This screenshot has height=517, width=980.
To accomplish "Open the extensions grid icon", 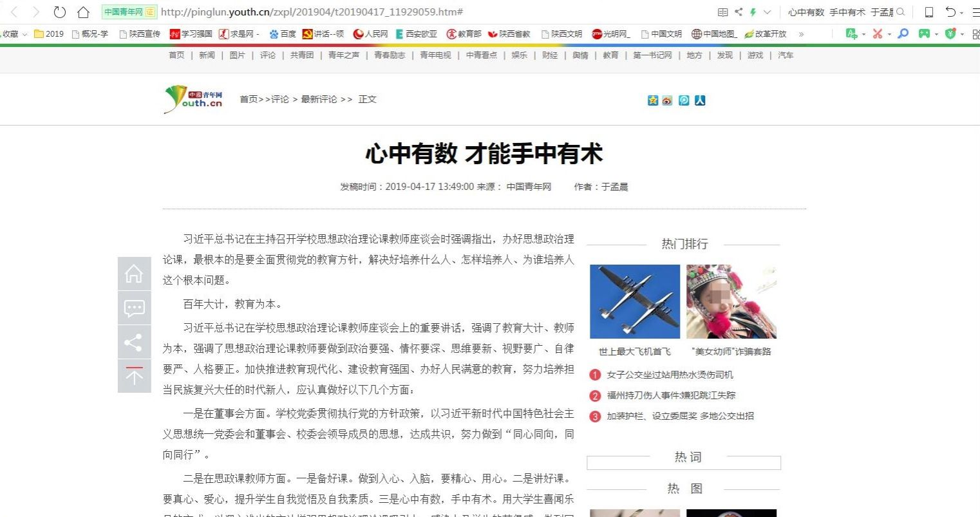I will (976, 33).
